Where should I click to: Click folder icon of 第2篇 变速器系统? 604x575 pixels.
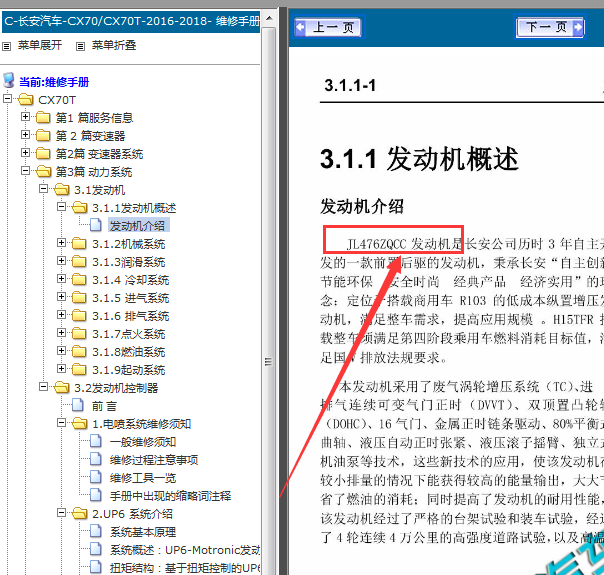(x=43, y=153)
